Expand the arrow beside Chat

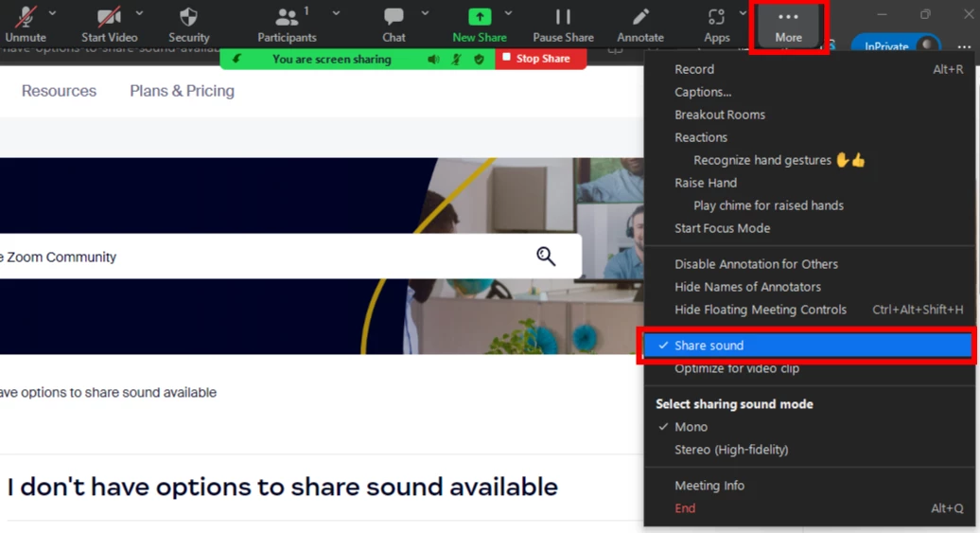425,12
